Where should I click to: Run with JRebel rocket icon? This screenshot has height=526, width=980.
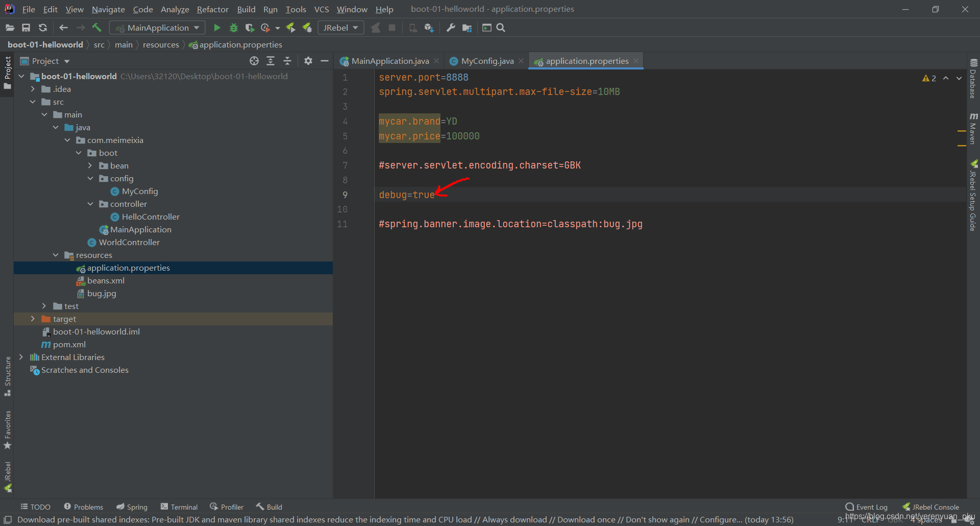click(291, 28)
